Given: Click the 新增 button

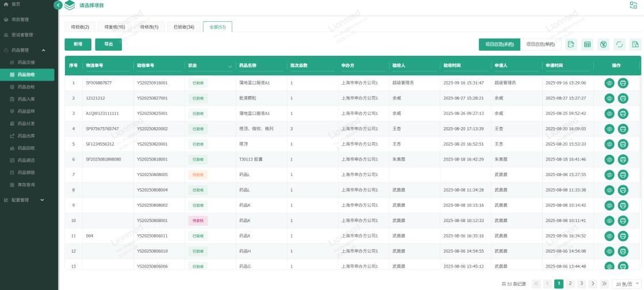Looking at the screenshot, I should (77, 44).
